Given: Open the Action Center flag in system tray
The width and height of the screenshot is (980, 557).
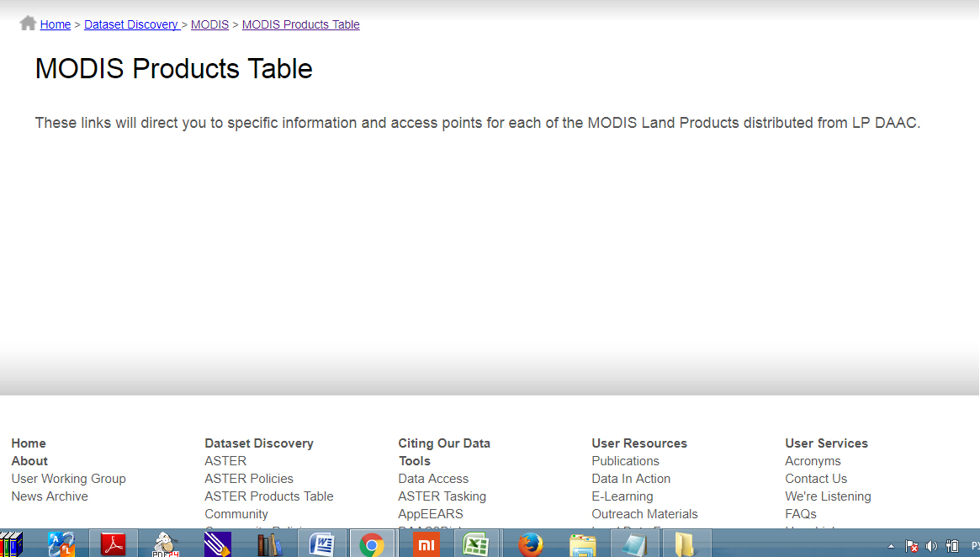Looking at the screenshot, I should [911, 544].
